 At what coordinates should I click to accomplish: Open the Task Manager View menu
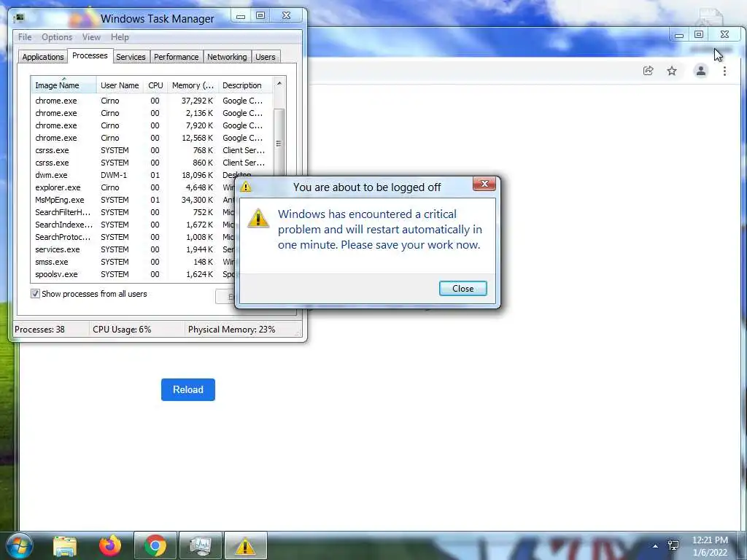coord(91,37)
